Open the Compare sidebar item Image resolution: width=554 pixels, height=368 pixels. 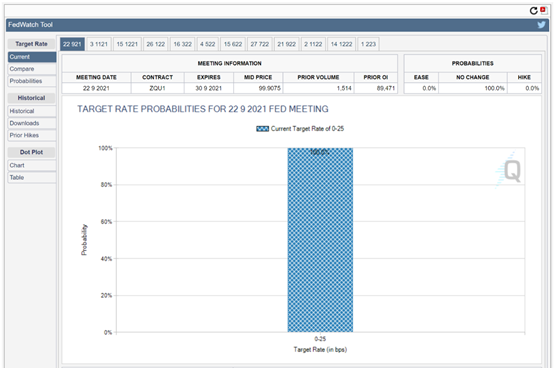pos(32,69)
